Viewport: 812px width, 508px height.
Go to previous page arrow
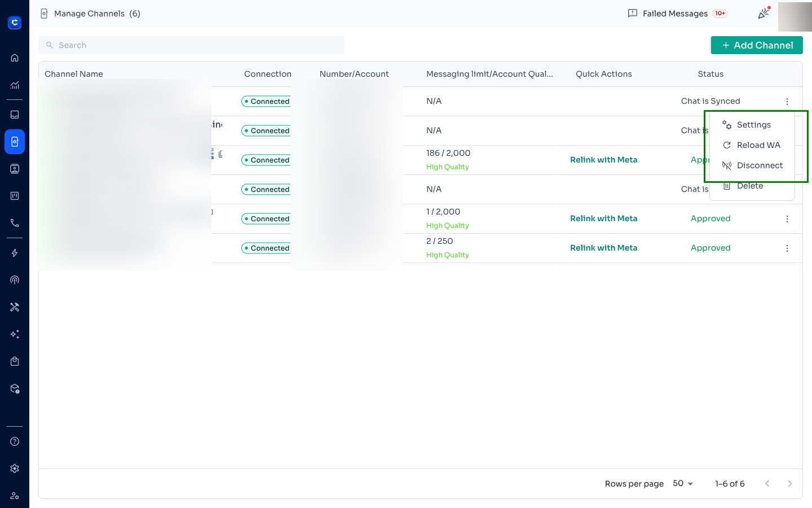[767, 484]
